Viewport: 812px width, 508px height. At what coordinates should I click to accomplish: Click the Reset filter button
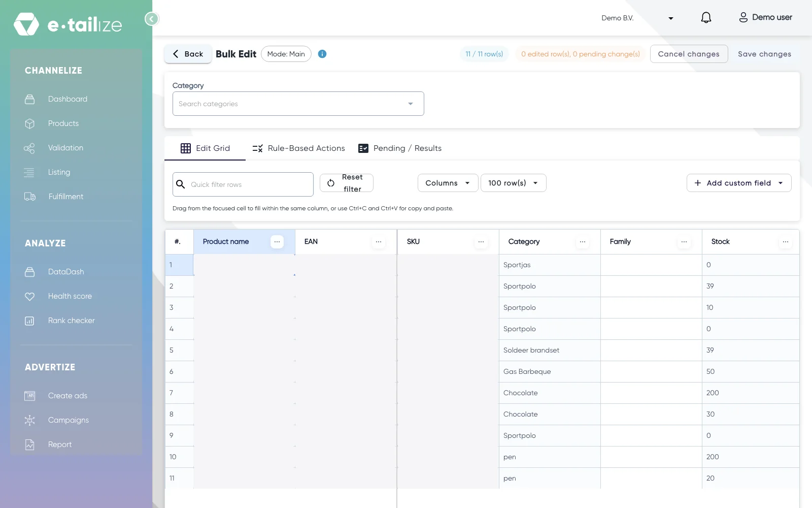tap(347, 183)
